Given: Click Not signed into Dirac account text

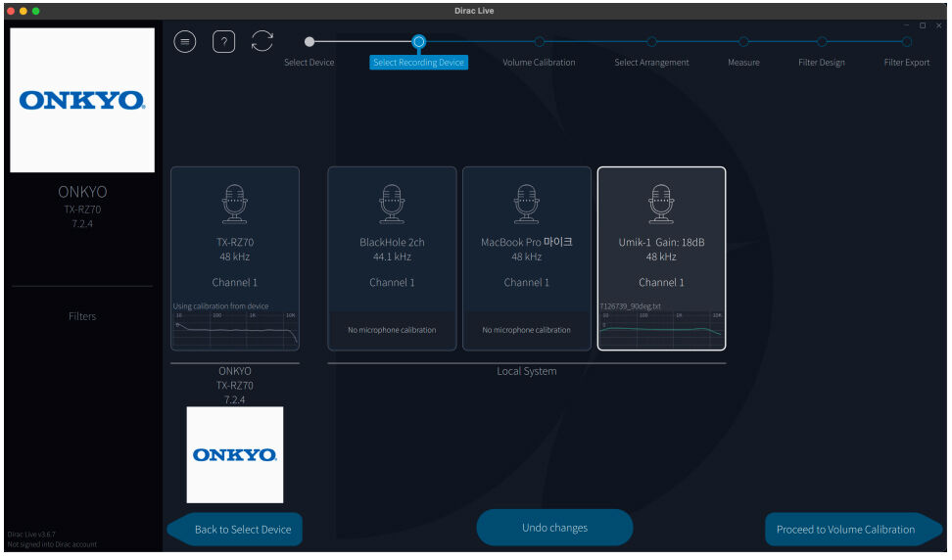Looking at the screenshot, I should (x=52, y=544).
